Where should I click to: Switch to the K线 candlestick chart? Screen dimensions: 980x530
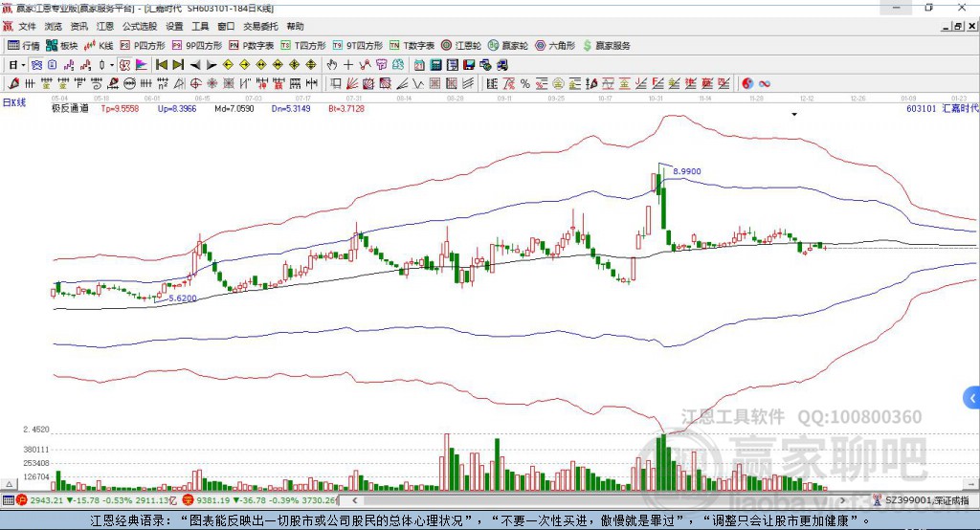(x=99, y=46)
